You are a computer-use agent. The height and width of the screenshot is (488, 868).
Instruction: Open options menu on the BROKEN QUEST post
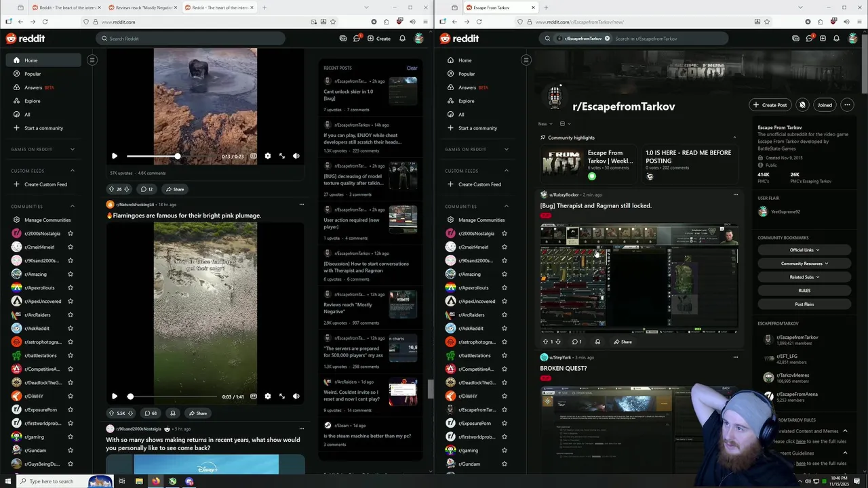point(735,357)
